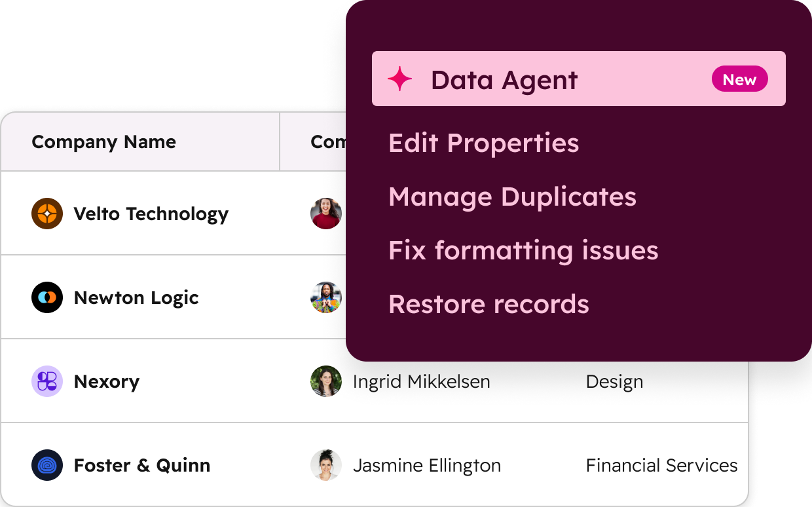
Task: Click the sparkle icon beside Data Agent
Action: pyautogui.click(x=400, y=79)
